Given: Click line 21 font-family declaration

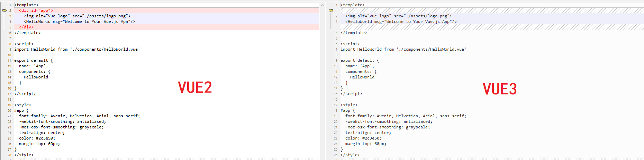Looking at the screenshot, I should coord(80,116).
